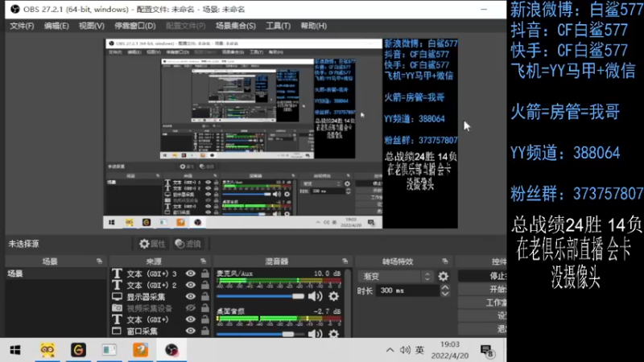Image resolution: width=644 pixels, height=362 pixels.
Task: Toggle lock on 显示器采集
Action: point(205,296)
